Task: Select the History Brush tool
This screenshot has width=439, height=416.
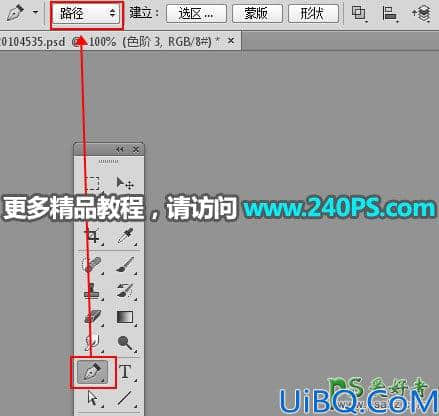Action: pos(125,291)
